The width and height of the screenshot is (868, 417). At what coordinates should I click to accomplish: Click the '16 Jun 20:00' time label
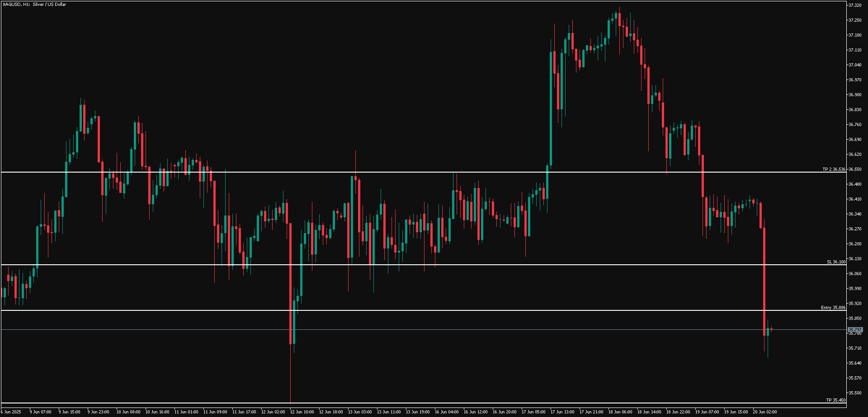[505, 412]
